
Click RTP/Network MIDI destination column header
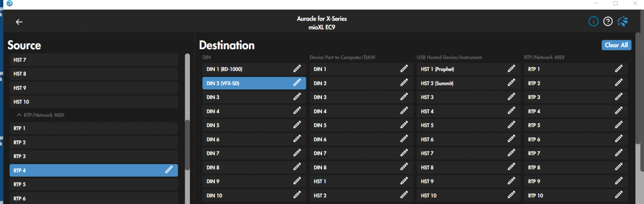pos(544,57)
